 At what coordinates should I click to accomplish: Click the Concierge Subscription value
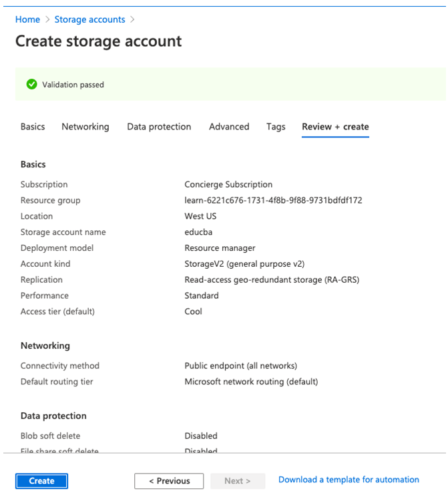coord(228,185)
